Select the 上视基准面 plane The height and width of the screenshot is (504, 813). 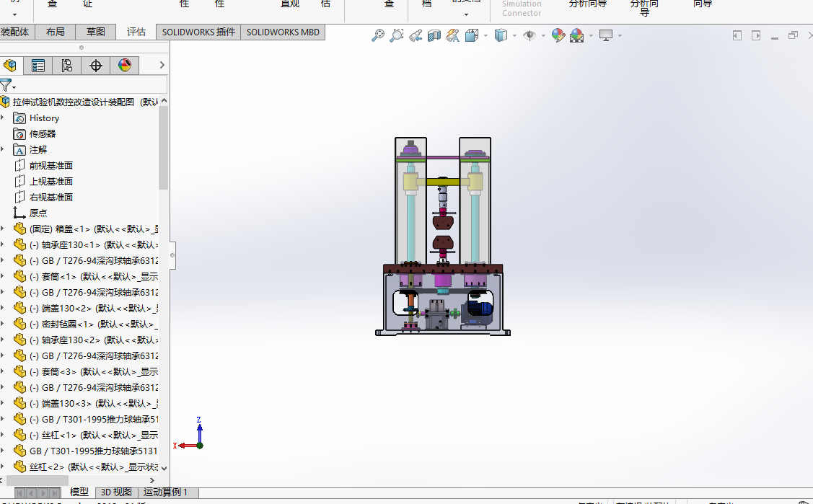tap(50, 181)
